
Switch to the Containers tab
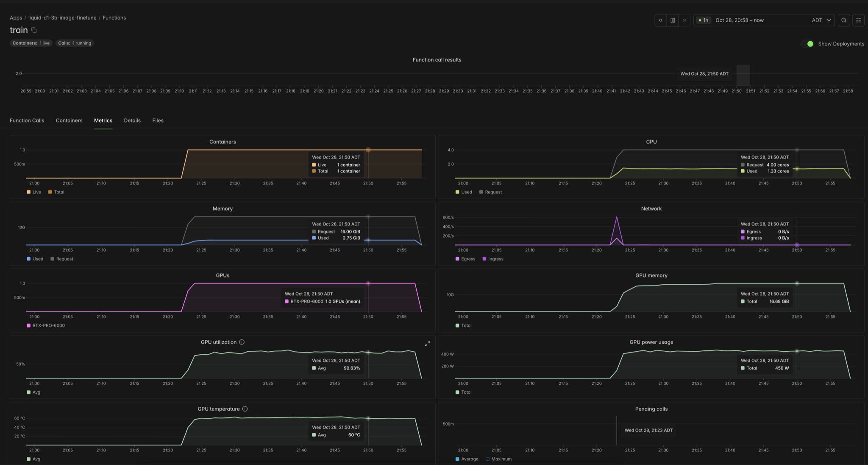click(69, 120)
